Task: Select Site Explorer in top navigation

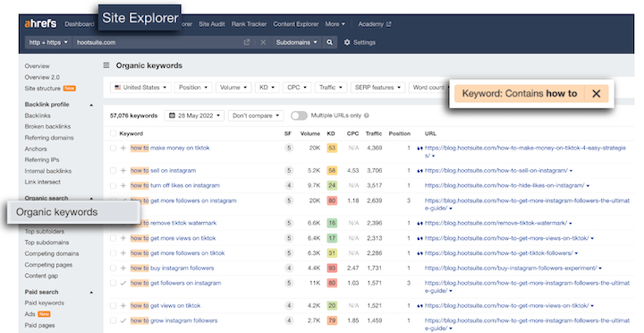Action: point(140,18)
